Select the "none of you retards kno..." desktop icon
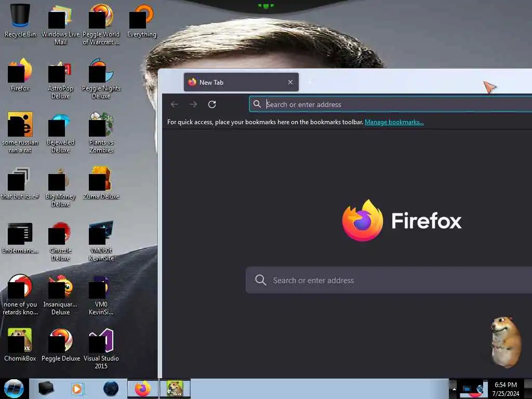532x399 pixels. (x=20, y=295)
